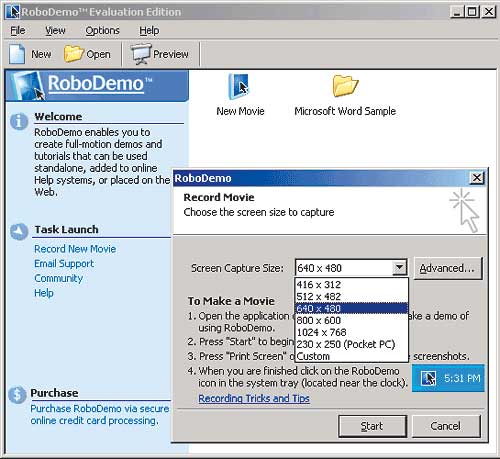This screenshot has height=459, width=500.
Task: Minimize the RoboDemo main window
Action: point(457,12)
